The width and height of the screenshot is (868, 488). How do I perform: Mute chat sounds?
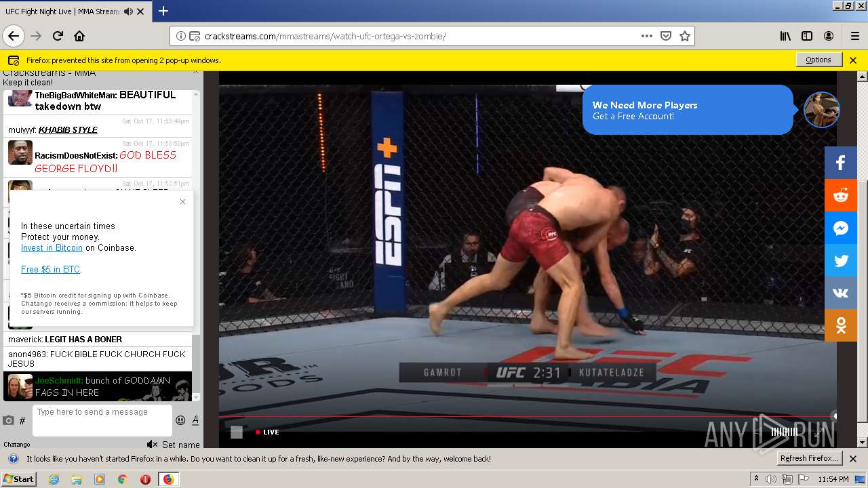(x=153, y=445)
